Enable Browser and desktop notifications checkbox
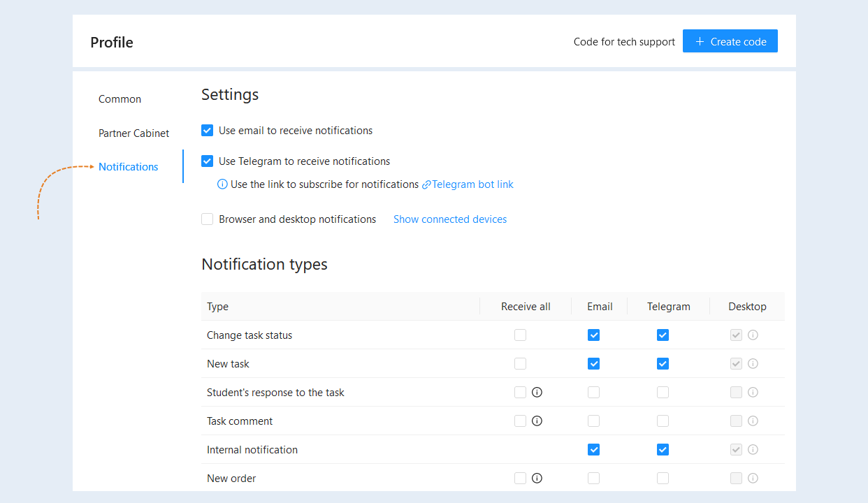Screen dimensions: 868x503 [207, 219]
